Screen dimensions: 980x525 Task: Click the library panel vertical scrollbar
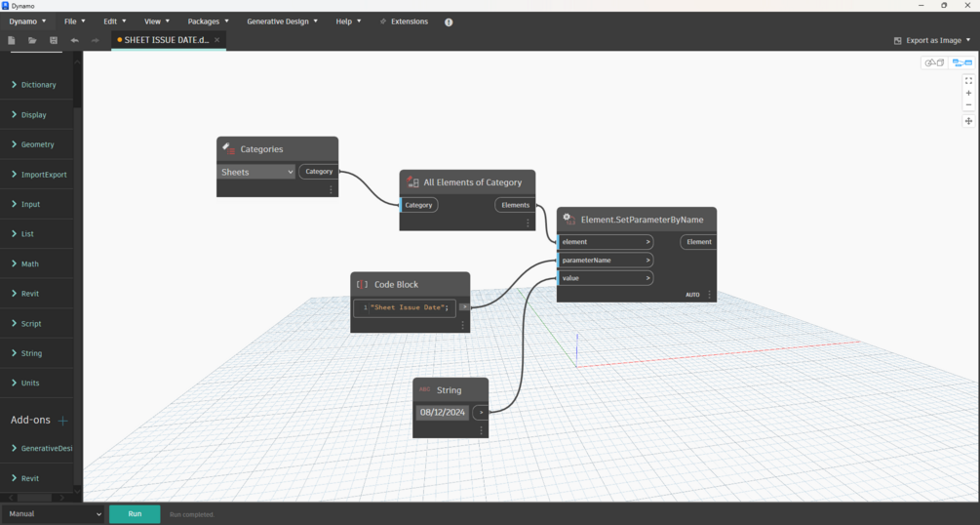point(77,81)
